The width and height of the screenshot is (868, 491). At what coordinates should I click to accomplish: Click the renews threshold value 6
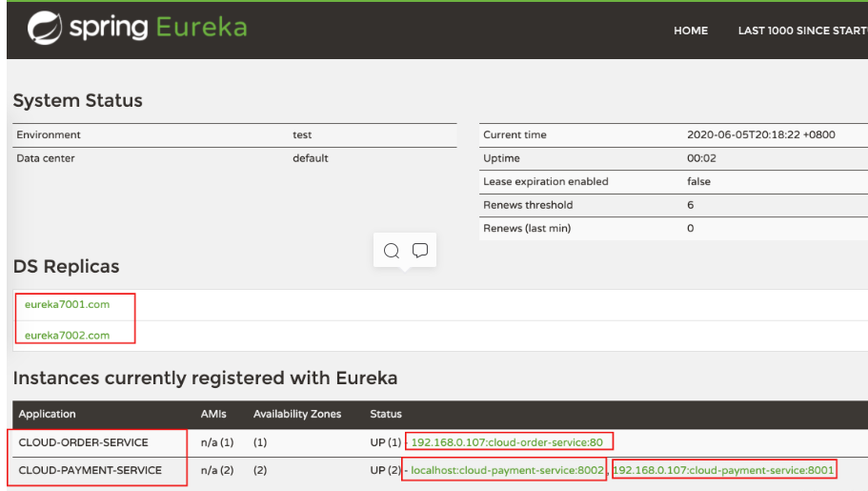click(x=691, y=204)
